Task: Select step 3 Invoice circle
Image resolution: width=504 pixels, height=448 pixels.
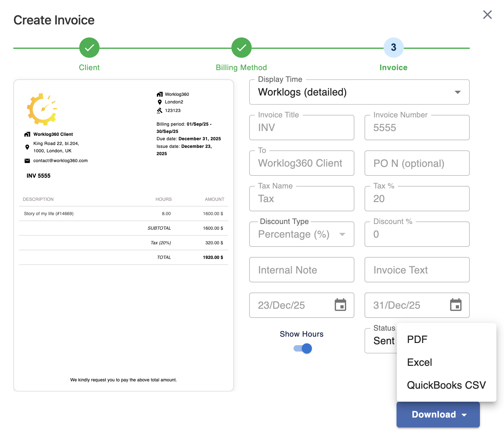Action: click(393, 48)
